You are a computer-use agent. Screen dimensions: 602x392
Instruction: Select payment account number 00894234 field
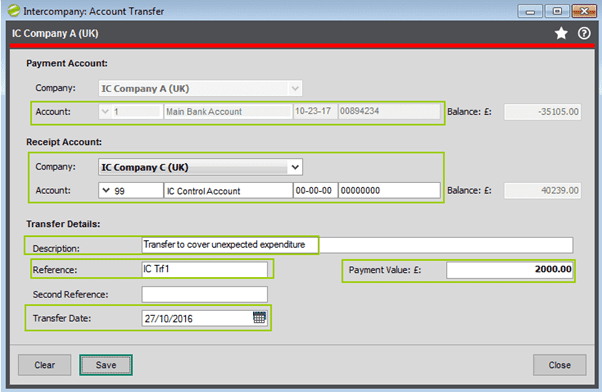pos(389,112)
